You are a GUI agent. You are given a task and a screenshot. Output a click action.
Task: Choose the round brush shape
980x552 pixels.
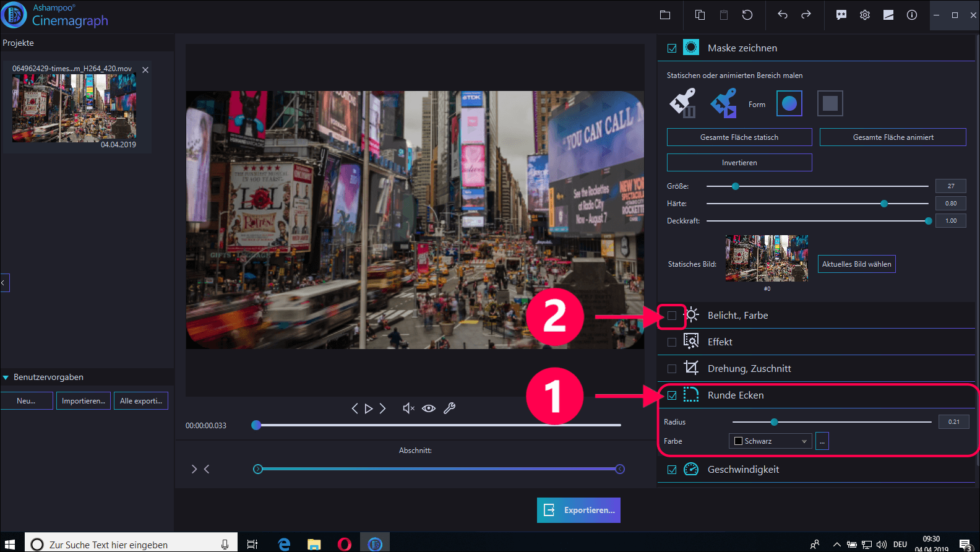tap(789, 103)
